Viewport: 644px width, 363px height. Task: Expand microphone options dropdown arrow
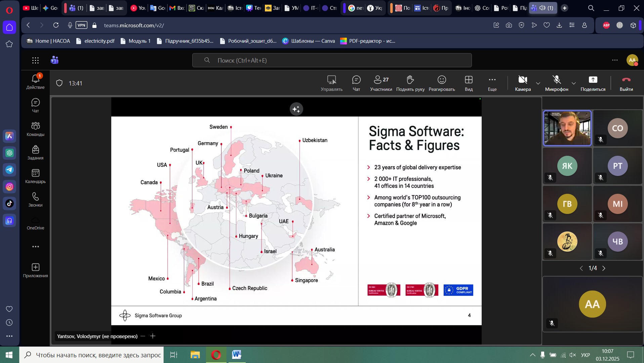pos(574,83)
